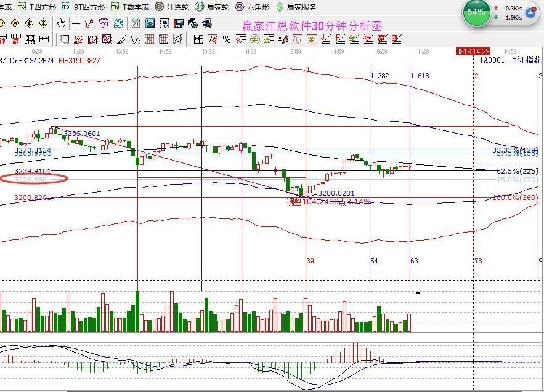The height and width of the screenshot is (392, 544).
Task: Click the Dn=3194.2624 indicator value
Action: click(x=31, y=61)
